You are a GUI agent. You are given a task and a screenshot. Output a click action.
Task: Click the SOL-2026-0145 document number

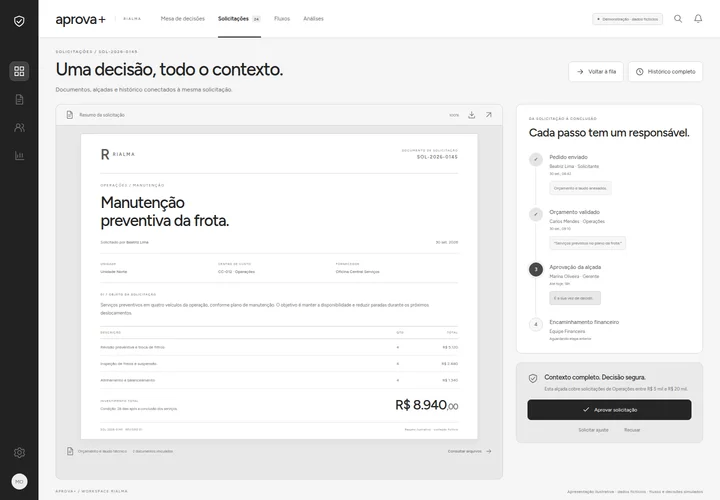[437, 157]
